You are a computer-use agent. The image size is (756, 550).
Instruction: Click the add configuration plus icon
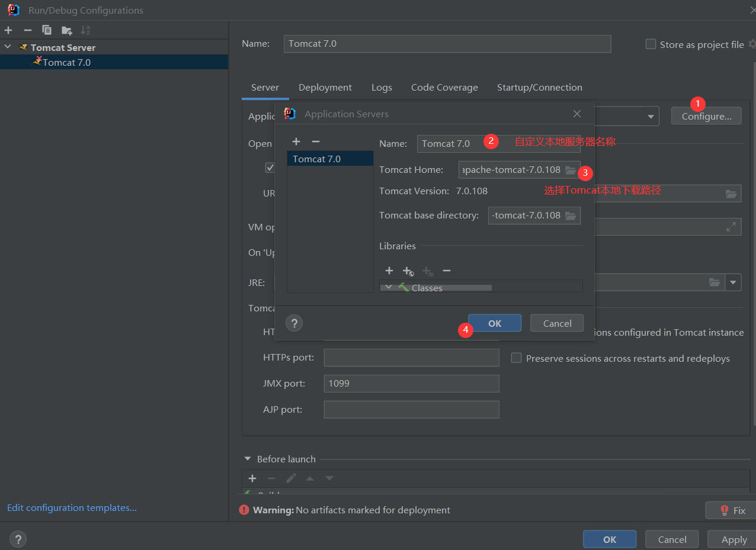tap(8, 30)
